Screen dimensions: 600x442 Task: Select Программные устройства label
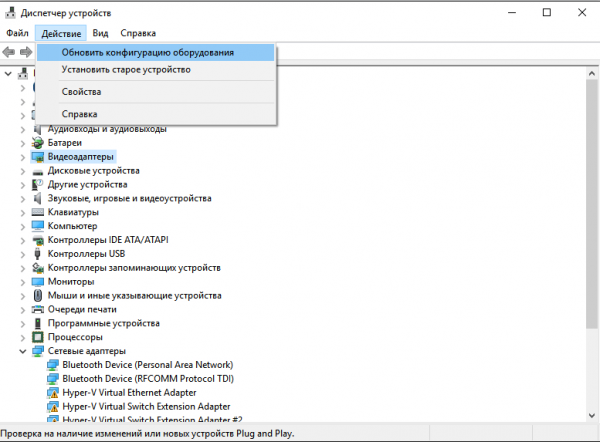[x=103, y=323]
